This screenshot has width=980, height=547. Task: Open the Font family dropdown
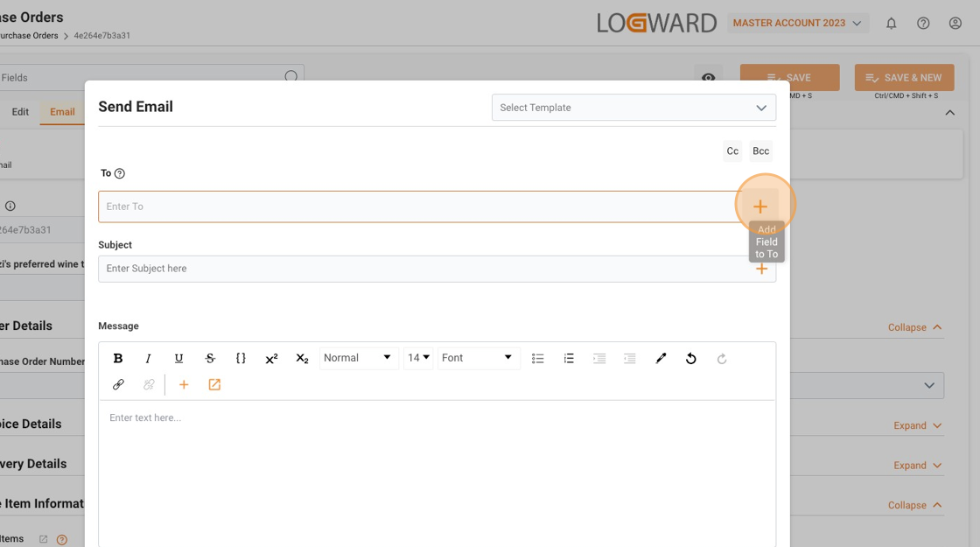point(478,358)
